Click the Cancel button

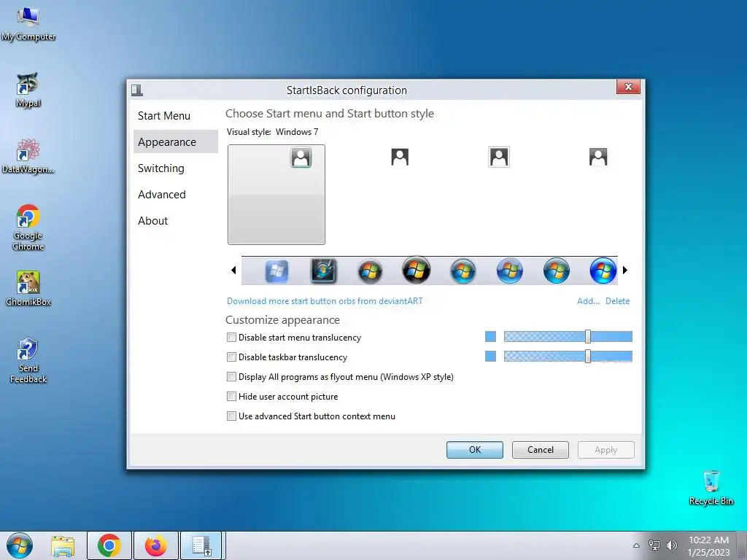[541, 450]
